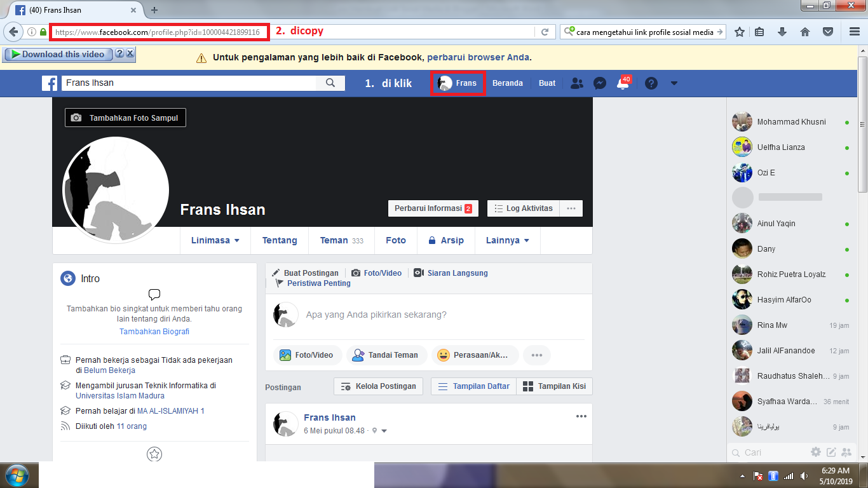
Task: Open the Messenger icon in header
Action: 599,83
